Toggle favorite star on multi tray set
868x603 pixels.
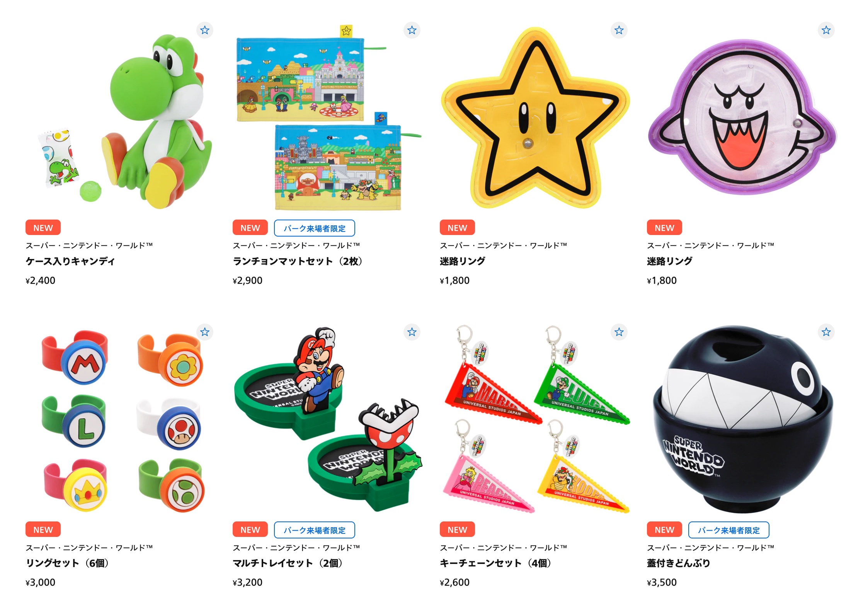point(412,332)
